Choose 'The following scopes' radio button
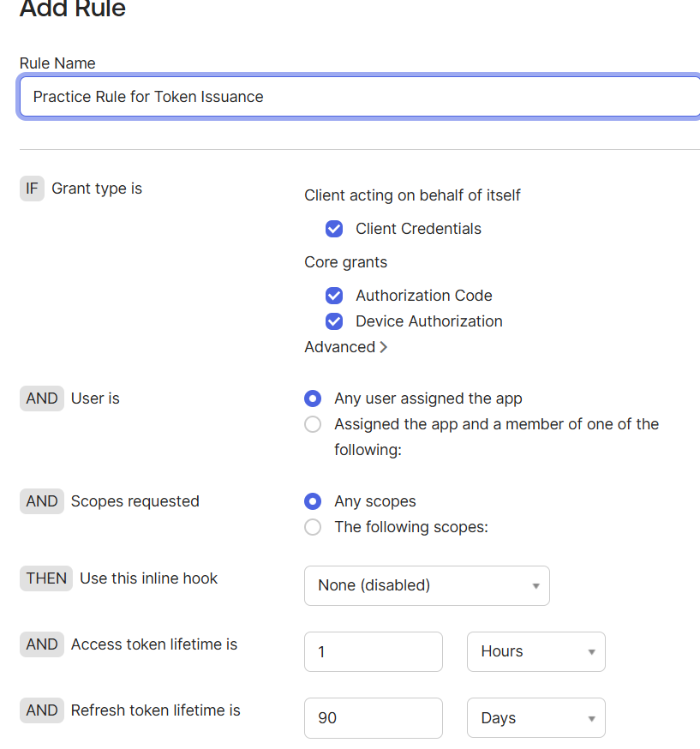The height and width of the screenshot is (749, 700). (x=314, y=527)
